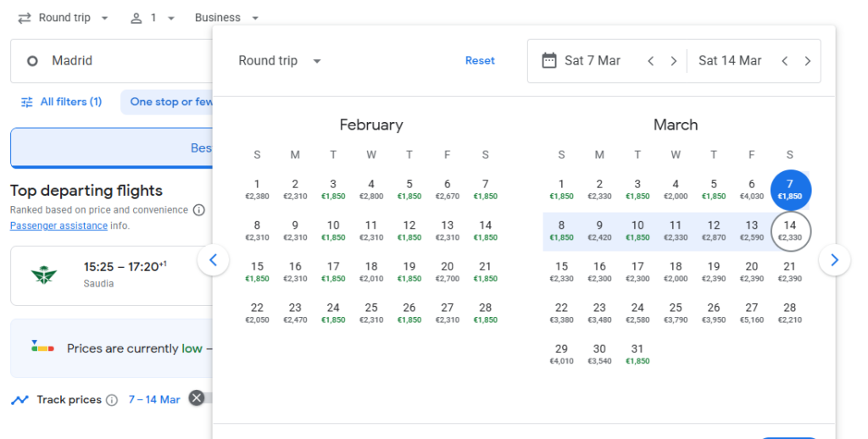Select February 14 on the calendar
The height and width of the screenshot is (439, 868).
(x=485, y=231)
